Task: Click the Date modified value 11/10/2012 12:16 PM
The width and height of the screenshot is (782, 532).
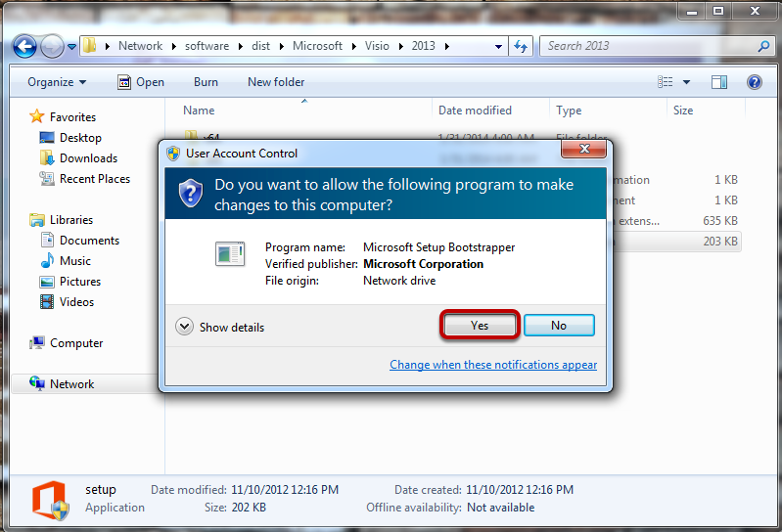Action: pyautogui.click(x=285, y=490)
